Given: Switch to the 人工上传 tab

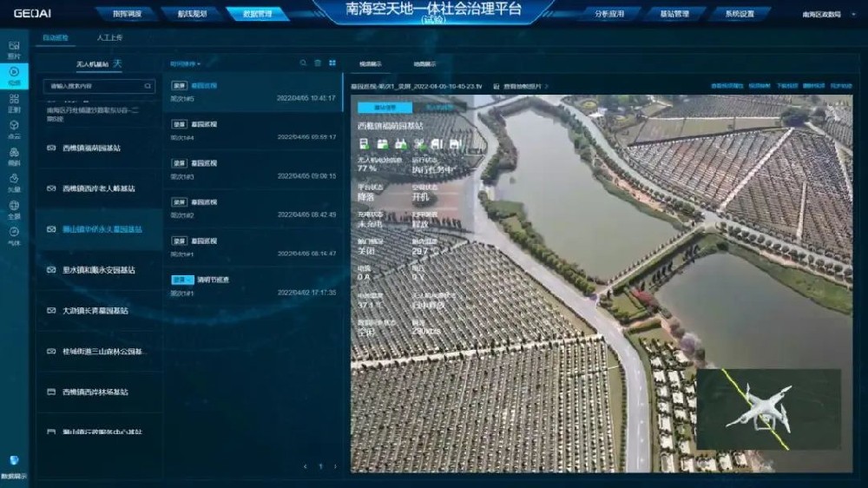Looking at the screenshot, I should (109, 39).
